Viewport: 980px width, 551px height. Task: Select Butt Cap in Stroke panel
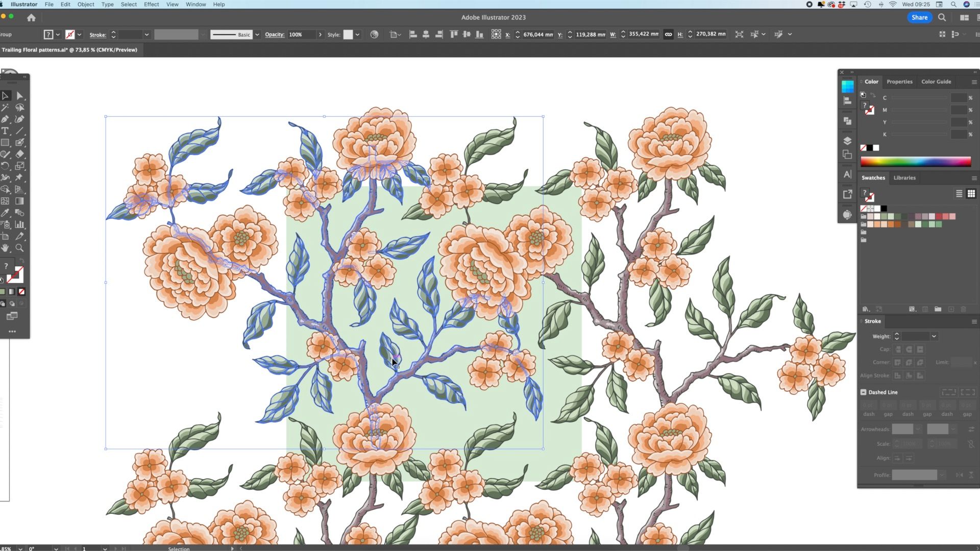898,349
